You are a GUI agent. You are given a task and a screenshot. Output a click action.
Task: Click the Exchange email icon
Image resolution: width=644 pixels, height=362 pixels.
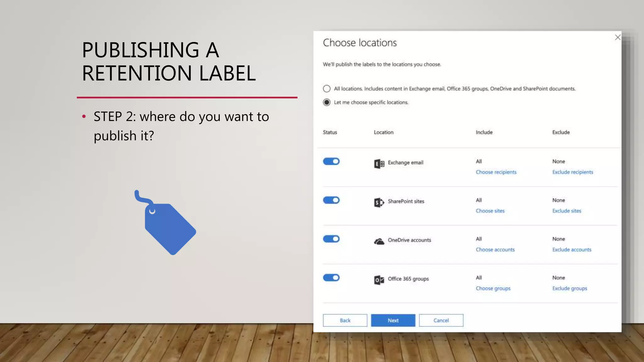379,163
